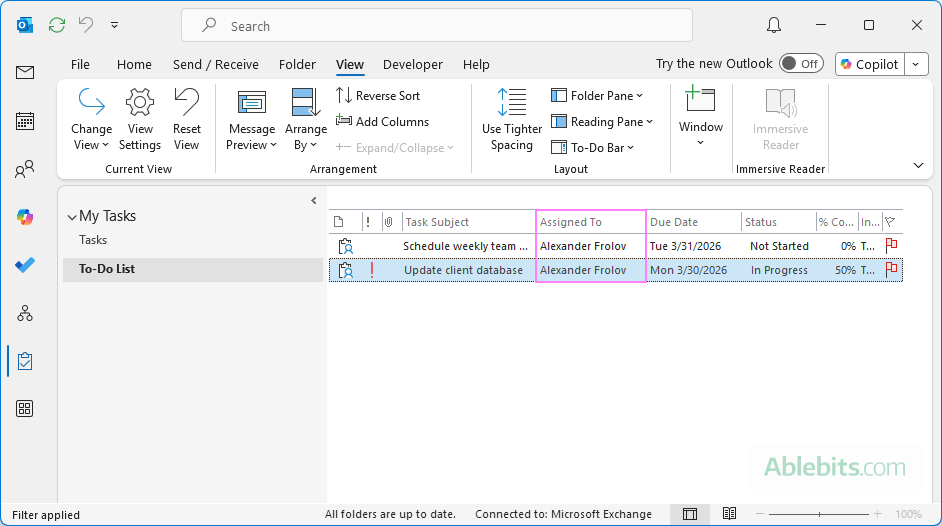This screenshot has width=942, height=526.
Task: Click the Icon column header in task list
Action: point(339,222)
